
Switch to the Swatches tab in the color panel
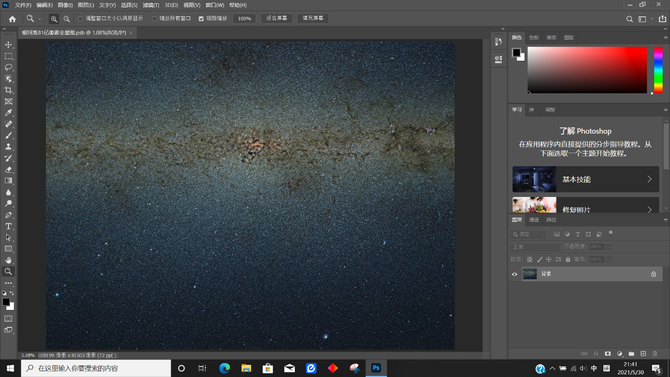pyautogui.click(x=534, y=38)
